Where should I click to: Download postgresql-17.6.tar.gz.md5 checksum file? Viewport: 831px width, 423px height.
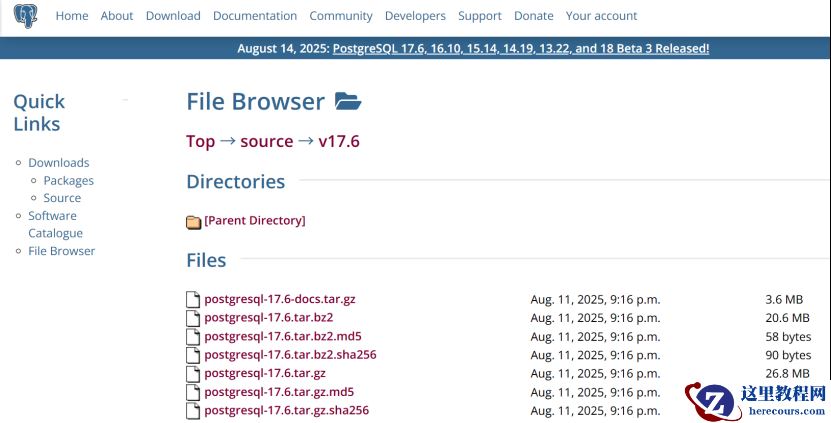tap(279, 392)
